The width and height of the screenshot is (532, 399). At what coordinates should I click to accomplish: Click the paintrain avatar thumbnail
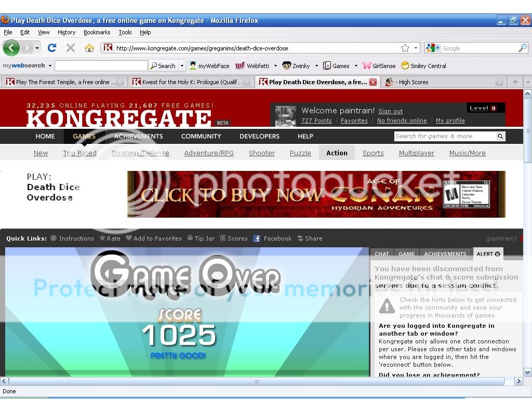[x=285, y=116]
